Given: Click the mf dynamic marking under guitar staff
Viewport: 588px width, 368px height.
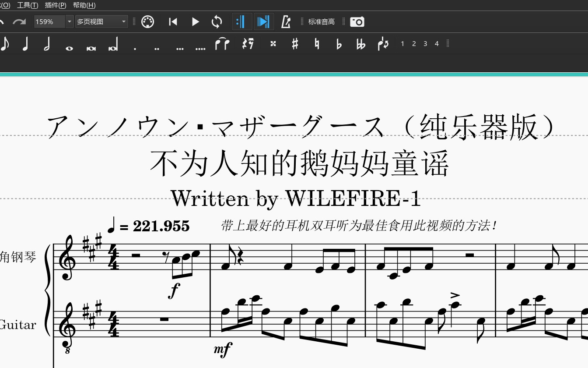Looking at the screenshot, I should 223,349.
